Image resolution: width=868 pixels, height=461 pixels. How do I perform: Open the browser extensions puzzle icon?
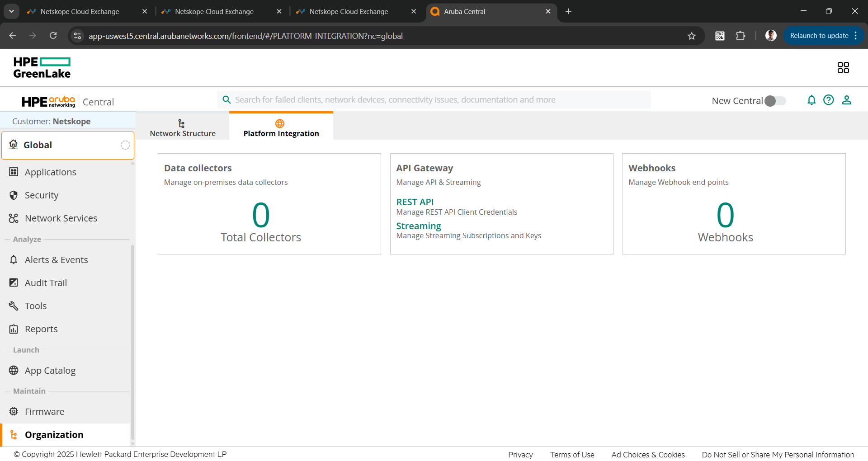[x=741, y=36]
